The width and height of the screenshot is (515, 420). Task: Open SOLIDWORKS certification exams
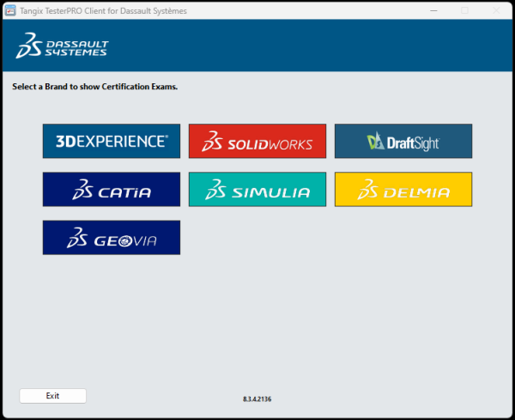(257, 141)
